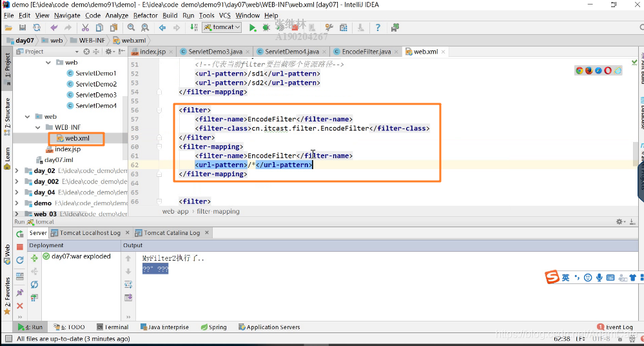Click the Paste toolbar icon
644x346 pixels.
113,28
